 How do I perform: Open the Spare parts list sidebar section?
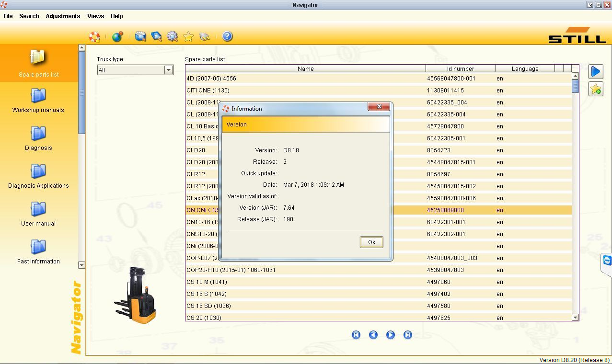click(x=38, y=63)
